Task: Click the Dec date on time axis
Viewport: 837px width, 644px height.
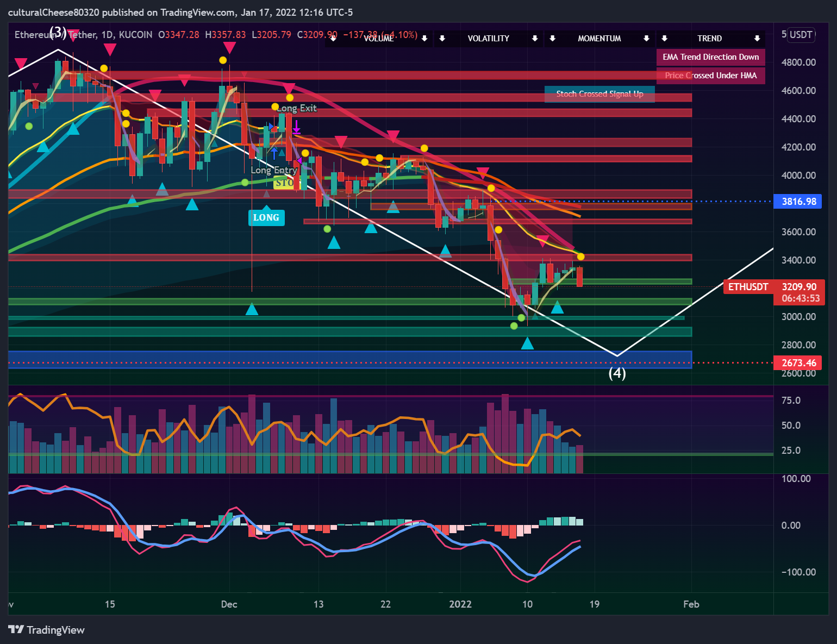Action: click(229, 604)
